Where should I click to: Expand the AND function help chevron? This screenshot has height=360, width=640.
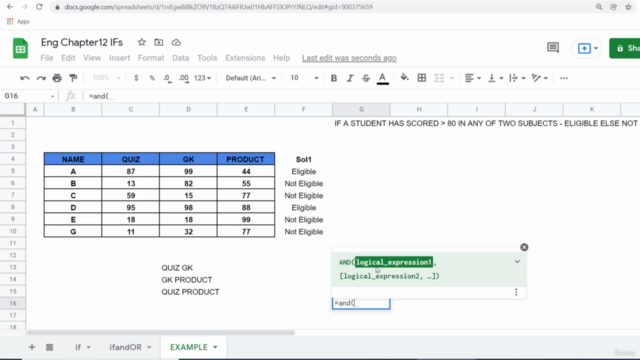[x=517, y=262]
